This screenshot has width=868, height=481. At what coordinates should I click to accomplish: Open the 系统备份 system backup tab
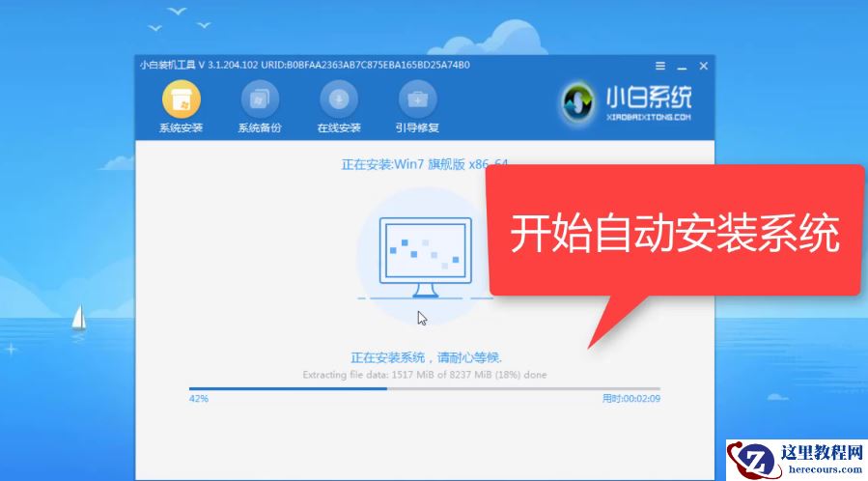click(x=260, y=107)
